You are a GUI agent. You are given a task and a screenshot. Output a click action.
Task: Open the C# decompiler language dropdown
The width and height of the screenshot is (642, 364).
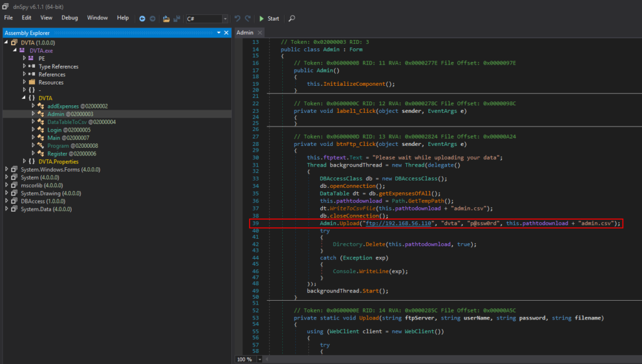point(225,18)
